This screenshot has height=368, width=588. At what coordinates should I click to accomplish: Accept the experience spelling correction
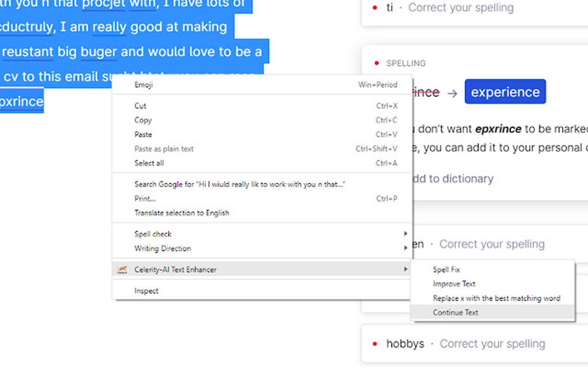[505, 91]
